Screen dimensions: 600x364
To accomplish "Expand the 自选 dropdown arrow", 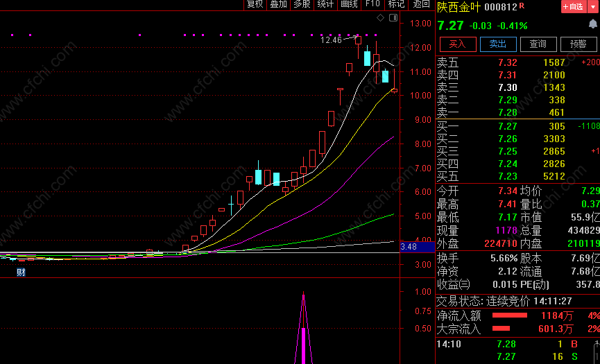I will (593, 6).
